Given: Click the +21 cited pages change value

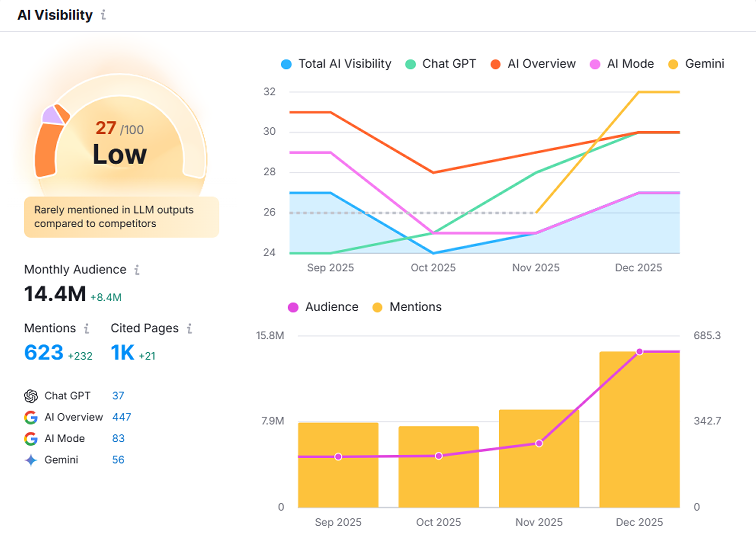Looking at the screenshot, I should pyautogui.click(x=147, y=356).
